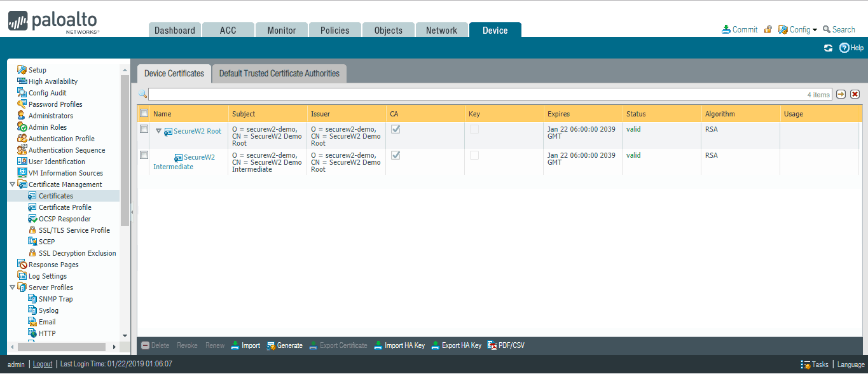Screen dimensions: 868x374
Task: Open the SecureW2 Root certificate link
Action: (198, 131)
